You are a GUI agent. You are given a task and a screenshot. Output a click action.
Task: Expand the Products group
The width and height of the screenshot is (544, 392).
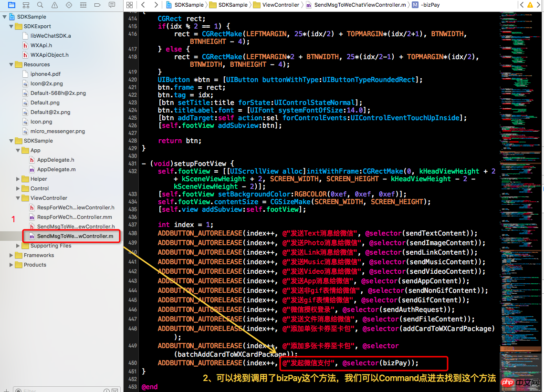coord(11,265)
